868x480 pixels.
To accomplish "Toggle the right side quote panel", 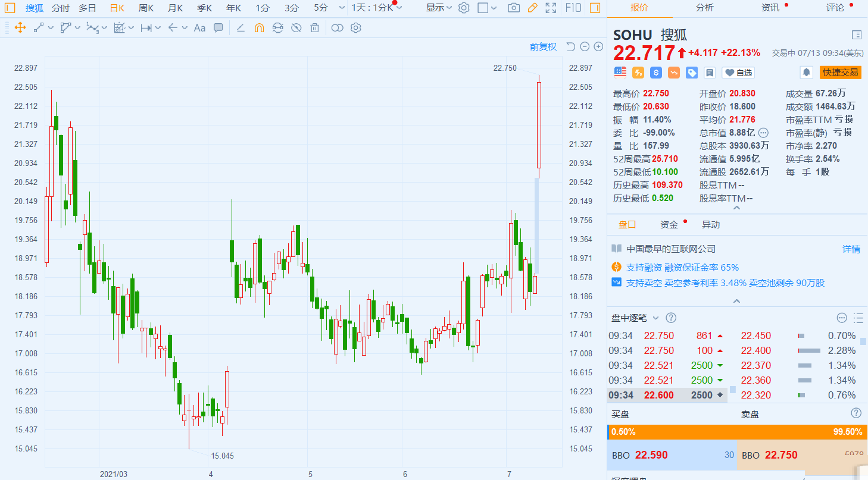I will 594,8.
